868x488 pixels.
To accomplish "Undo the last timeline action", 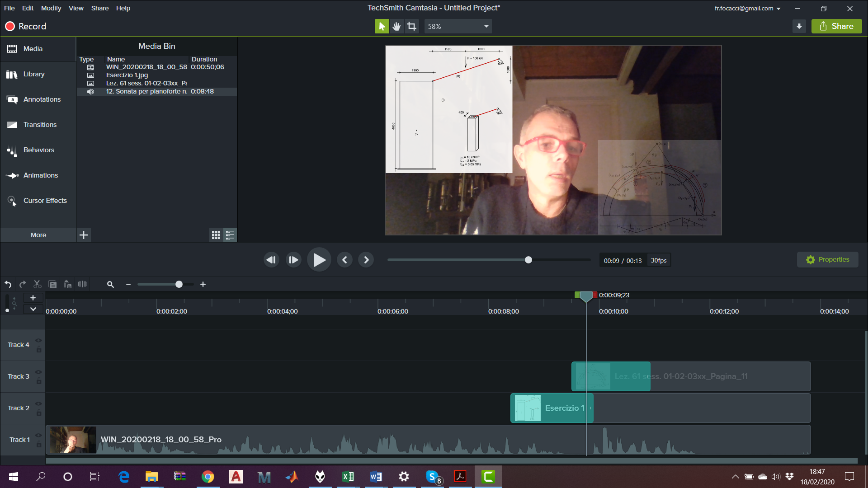I will point(8,284).
